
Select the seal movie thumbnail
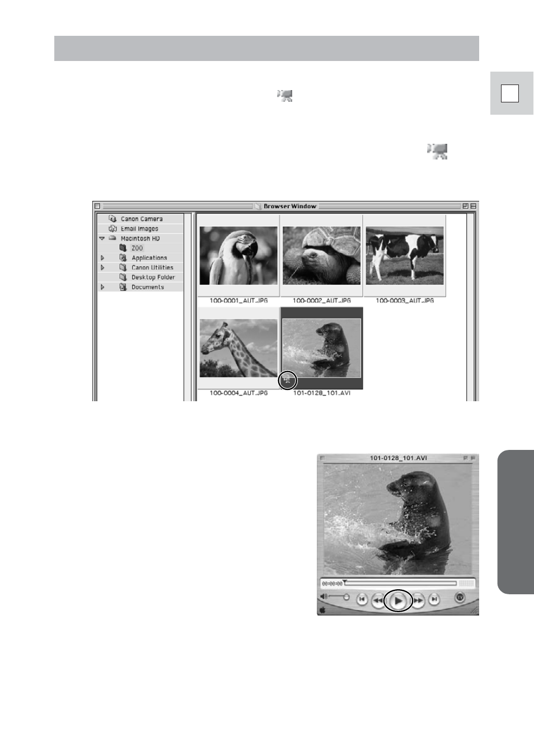coord(321,348)
